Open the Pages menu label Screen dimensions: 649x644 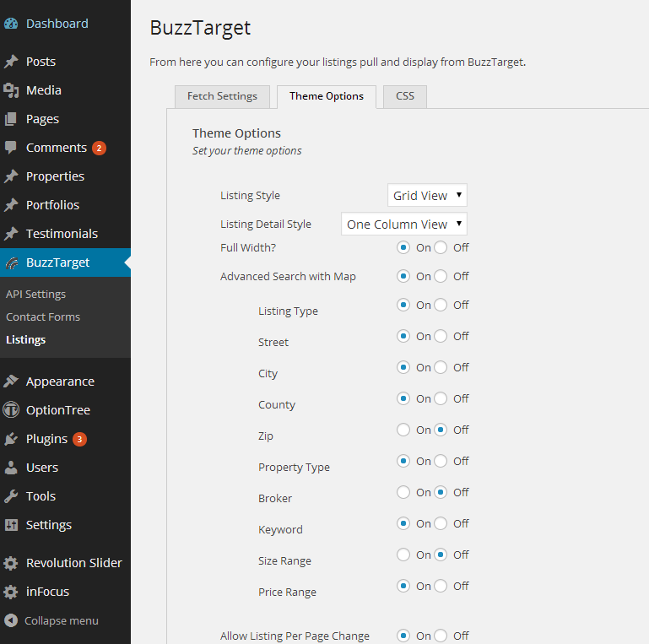coord(42,119)
